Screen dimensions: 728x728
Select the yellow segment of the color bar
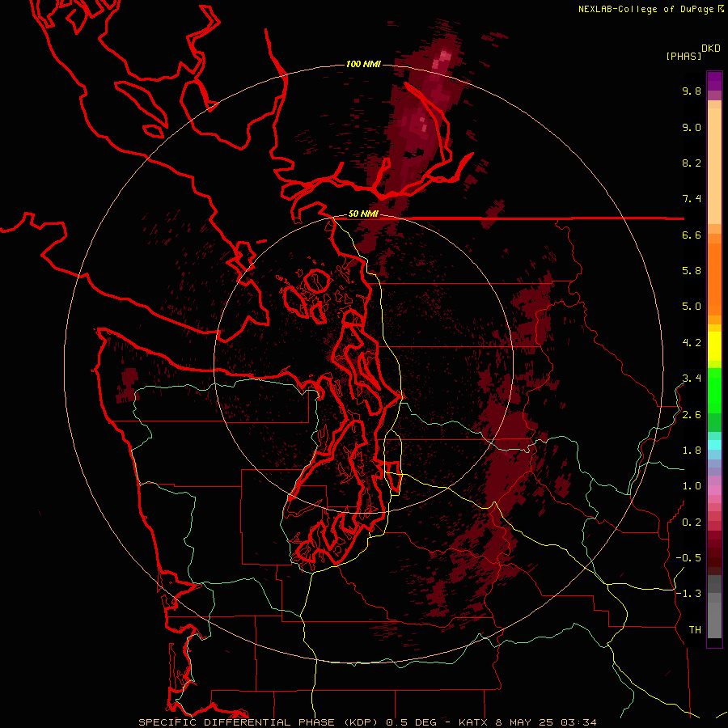(x=714, y=346)
